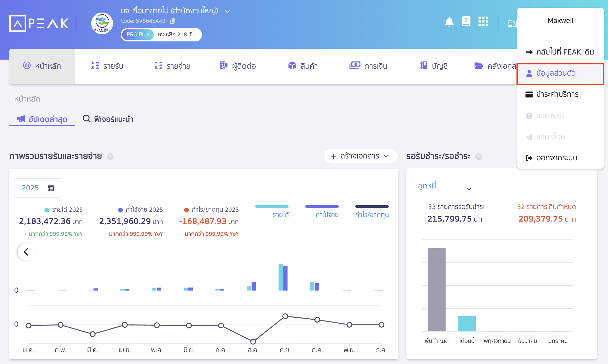Switch language via EN link
This screenshot has height=364, width=608.
(512, 23)
